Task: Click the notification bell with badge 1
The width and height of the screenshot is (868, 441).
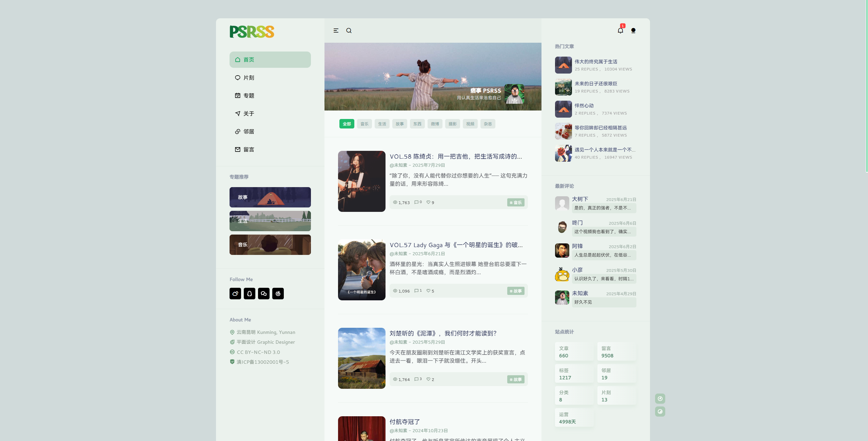Action: pyautogui.click(x=620, y=31)
